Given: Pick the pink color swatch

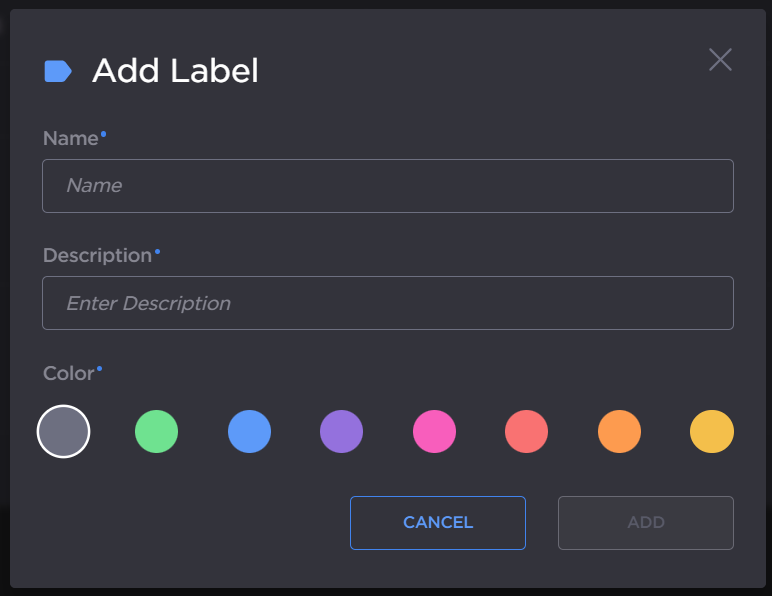Looking at the screenshot, I should point(434,432).
